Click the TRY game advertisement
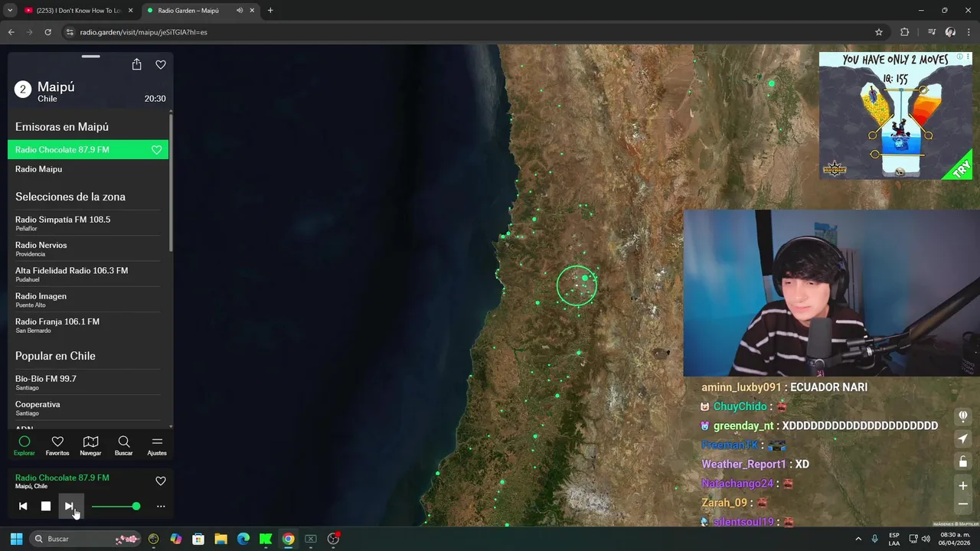 click(x=896, y=116)
